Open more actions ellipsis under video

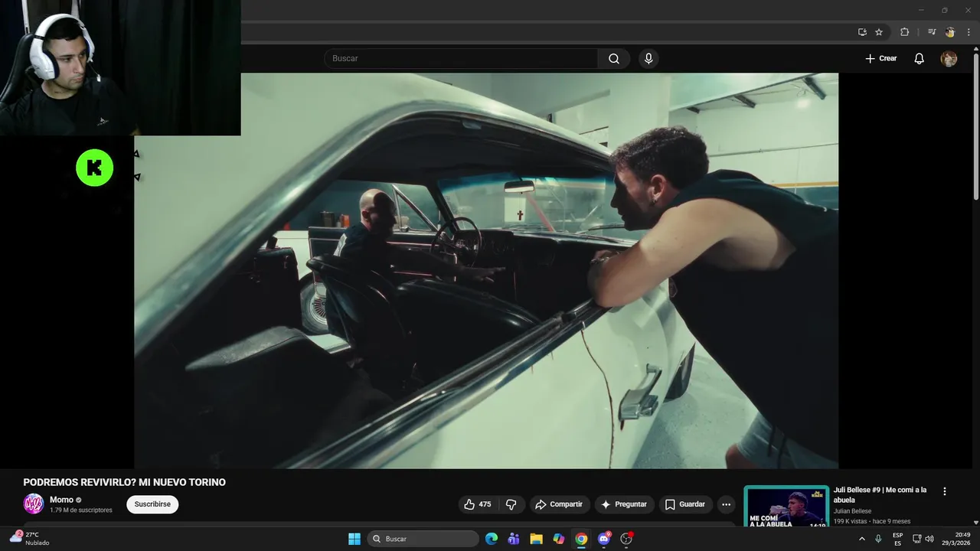pyautogui.click(x=726, y=504)
